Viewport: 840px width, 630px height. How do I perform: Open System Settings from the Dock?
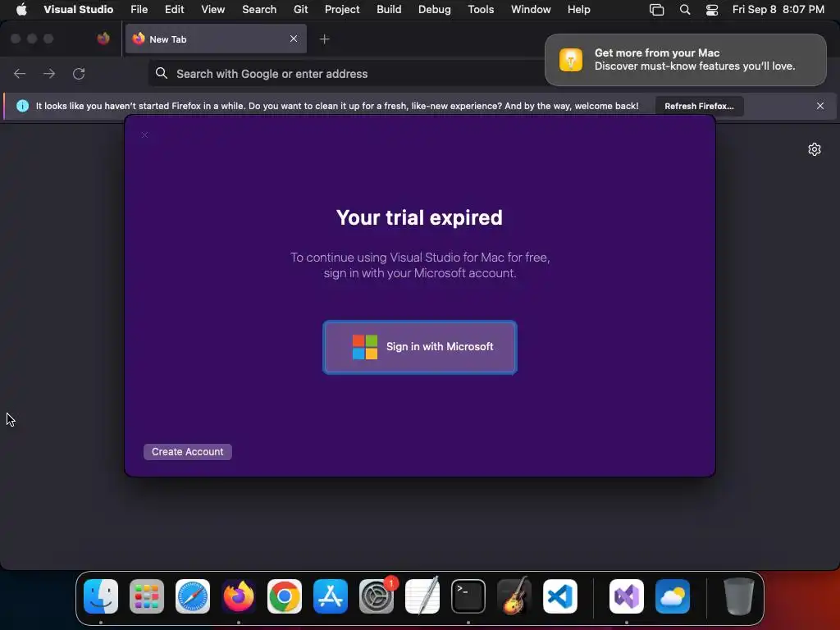pyautogui.click(x=377, y=596)
